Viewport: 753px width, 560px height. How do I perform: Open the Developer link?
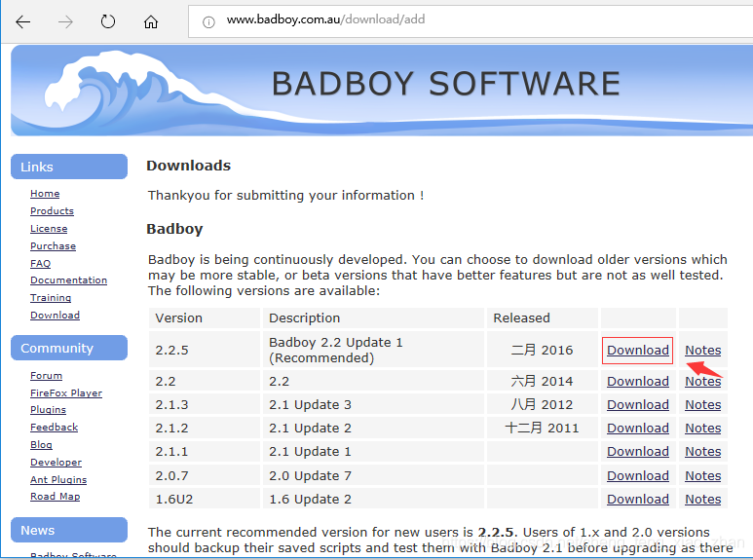click(x=56, y=462)
